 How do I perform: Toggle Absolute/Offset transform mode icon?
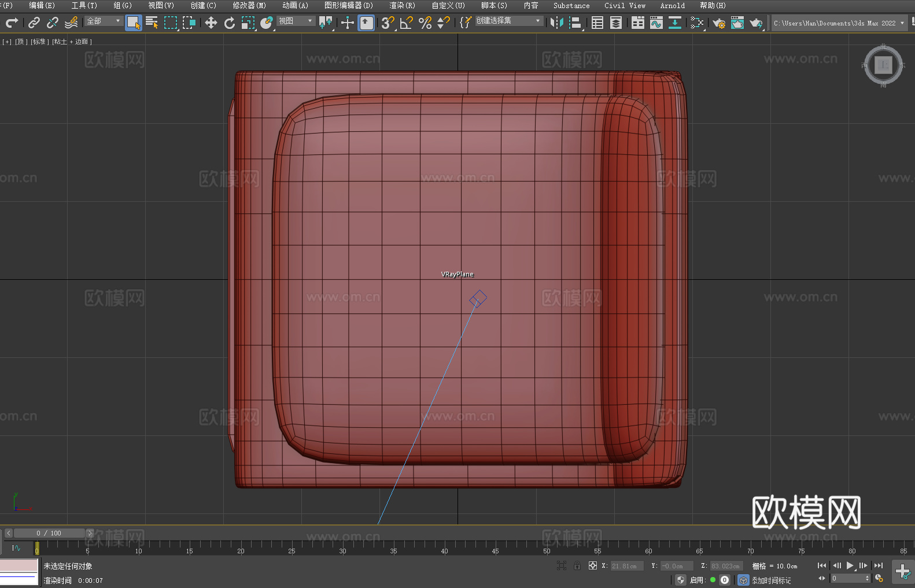[593, 565]
